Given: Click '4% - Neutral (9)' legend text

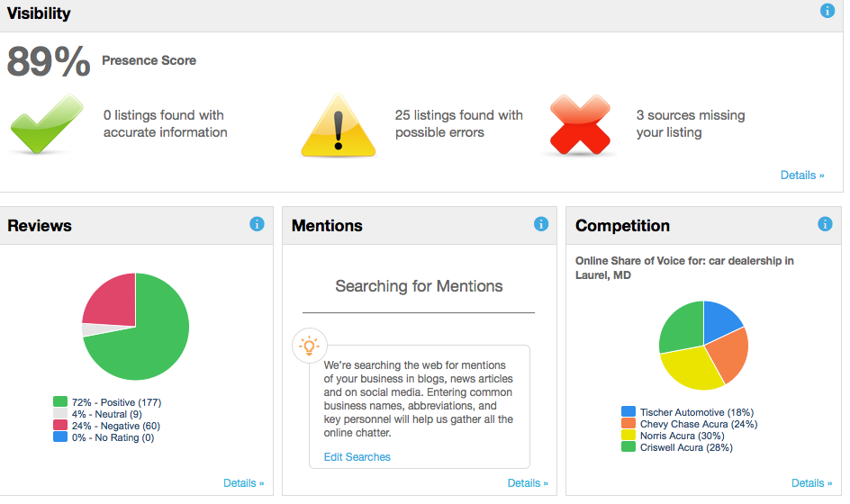Looking at the screenshot, I should pos(107,414).
